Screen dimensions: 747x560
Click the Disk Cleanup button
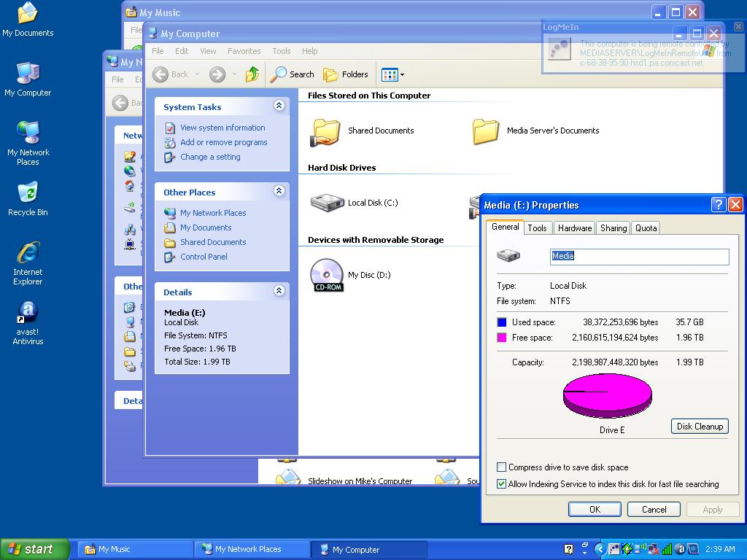click(700, 427)
